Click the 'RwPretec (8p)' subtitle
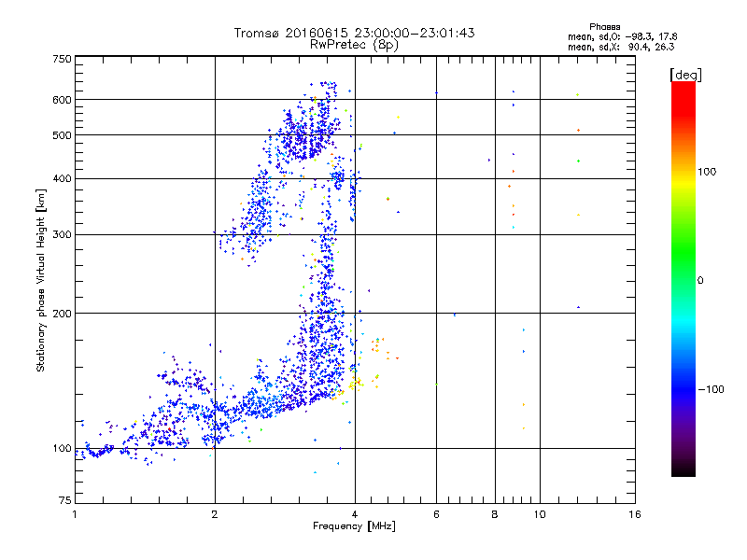The width and height of the screenshot is (747, 560). [x=354, y=45]
